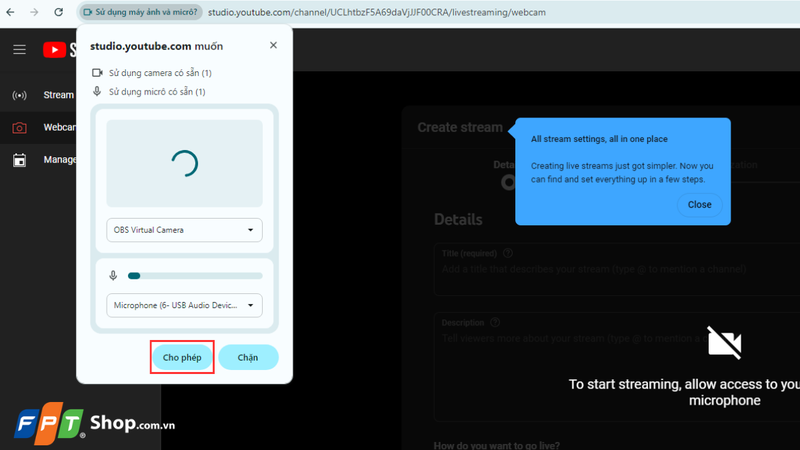
Task: Click the browser forward arrow
Action: 34,12
